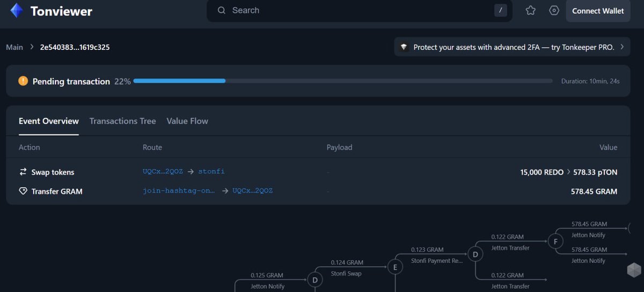Open UQCx…2QOZ sender address in swap row
The height and width of the screenshot is (292, 644).
click(163, 172)
